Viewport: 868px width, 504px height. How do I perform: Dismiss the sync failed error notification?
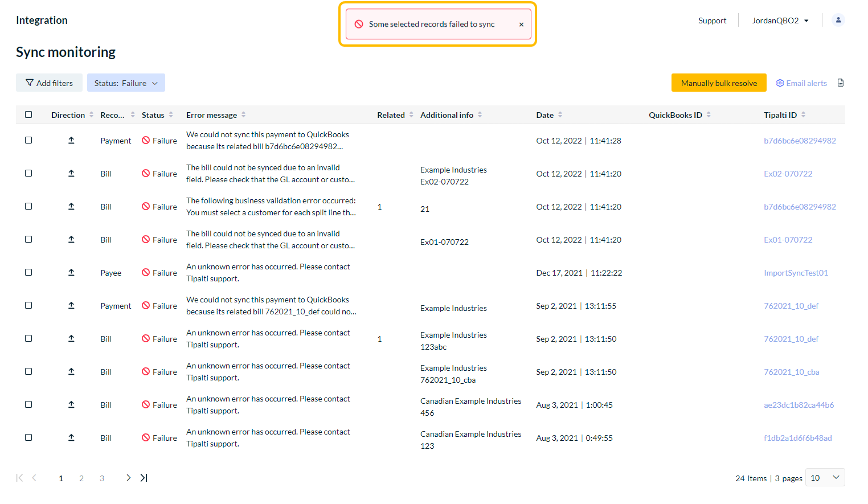[521, 24]
